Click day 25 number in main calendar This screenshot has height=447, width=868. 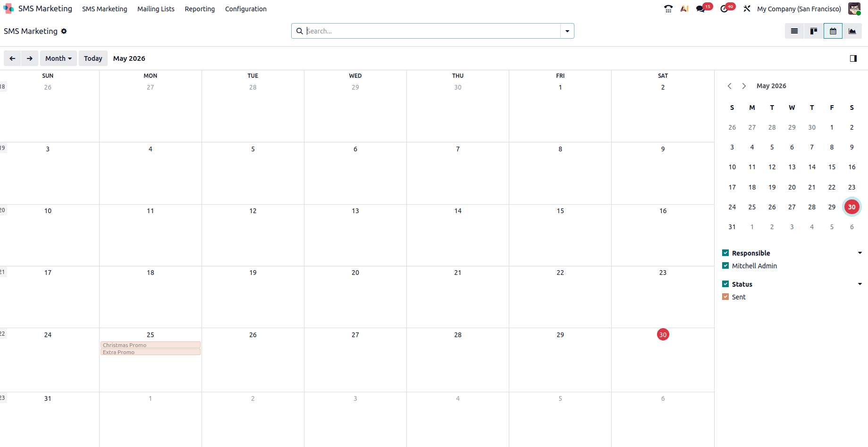pyautogui.click(x=151, y=335)
